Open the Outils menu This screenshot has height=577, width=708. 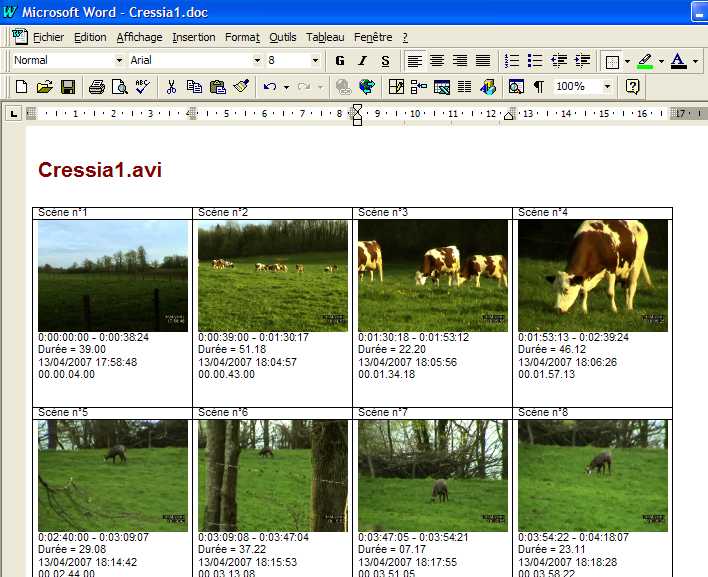tap(283, 37)
